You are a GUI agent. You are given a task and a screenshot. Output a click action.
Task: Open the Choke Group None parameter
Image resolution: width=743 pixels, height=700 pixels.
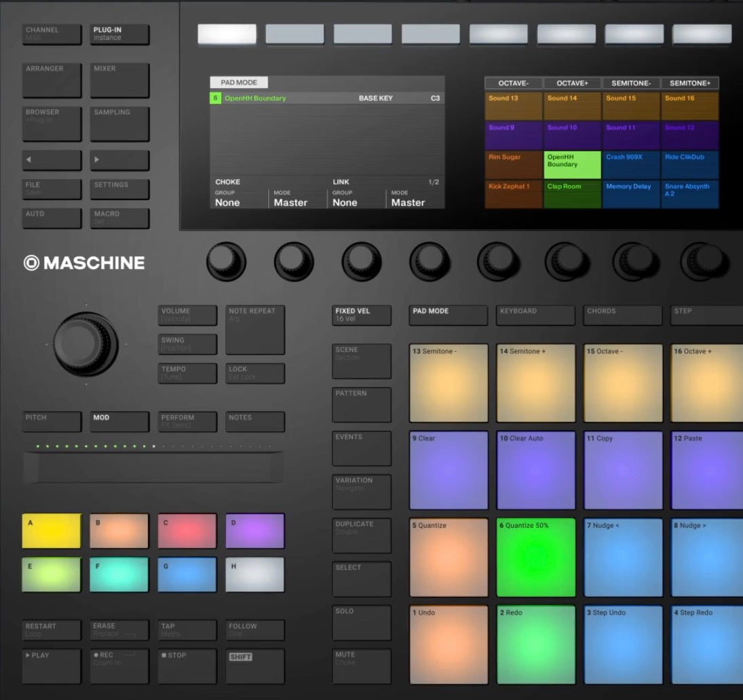pos(239,199)
